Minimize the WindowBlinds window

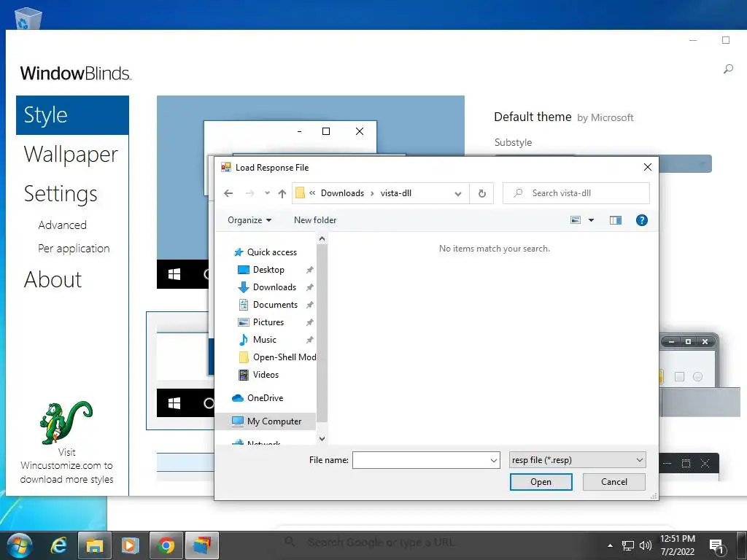pyautogui.click(x=693, y=41)
